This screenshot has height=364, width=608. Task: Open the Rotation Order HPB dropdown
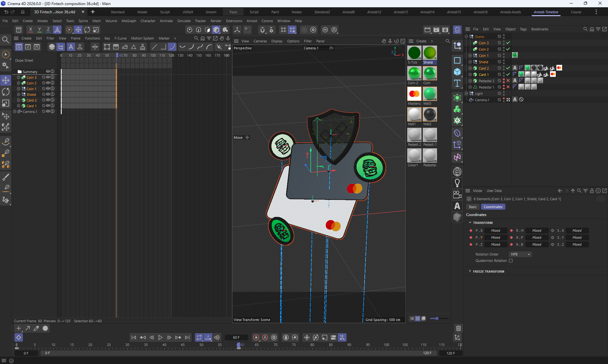[520, 254]
